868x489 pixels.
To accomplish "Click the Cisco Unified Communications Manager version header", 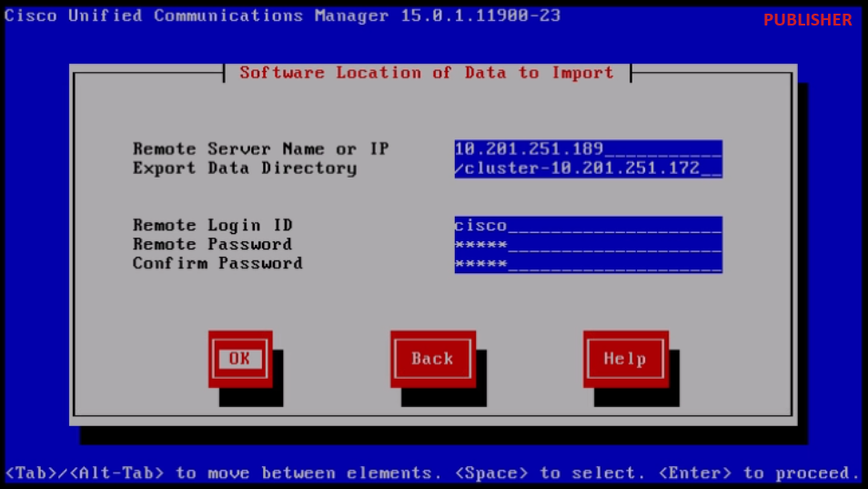I will [x=282, y=15].
